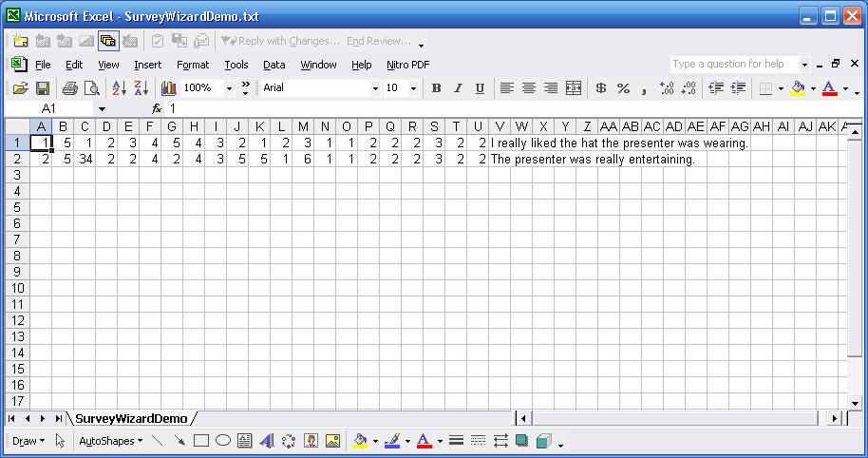Insert Picture from File icon
Image resolution: width=868 pixels, height=458 pixels.
tap(332, 441)
